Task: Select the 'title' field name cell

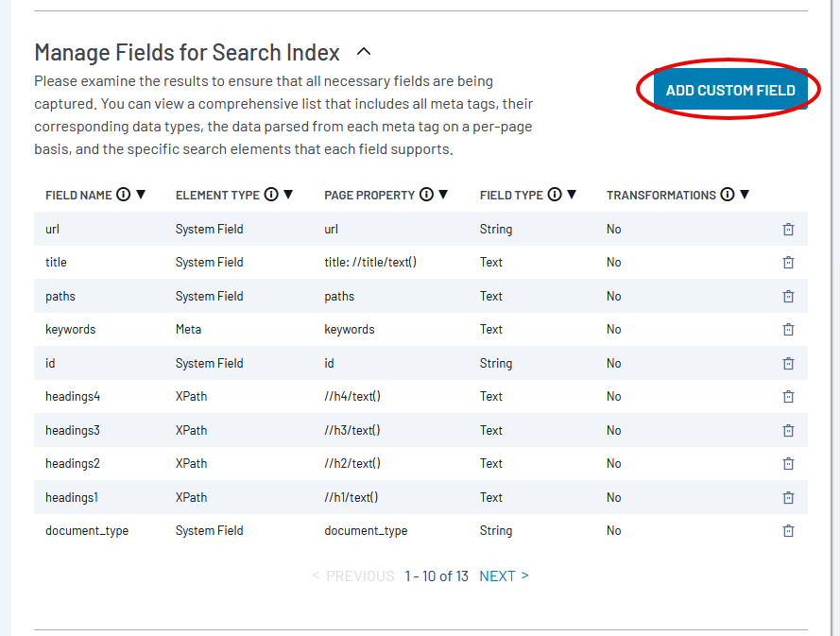Action: [57, 262]
